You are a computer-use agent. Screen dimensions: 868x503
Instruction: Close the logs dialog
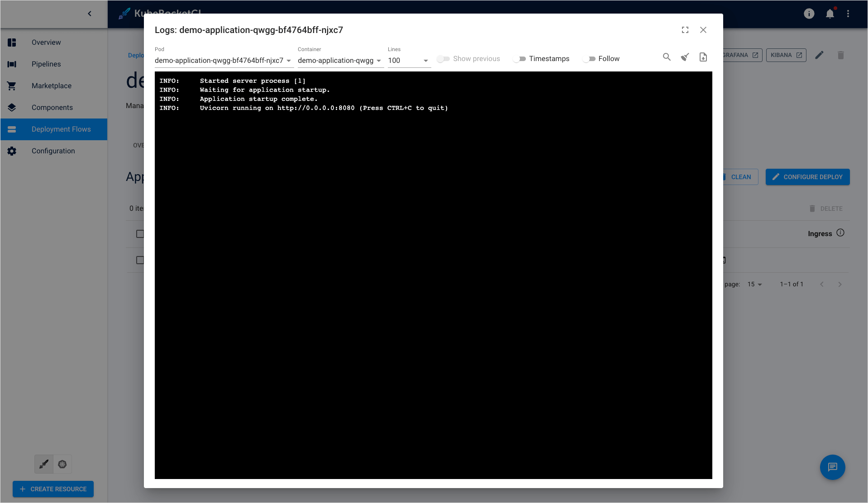click(703, 30)
